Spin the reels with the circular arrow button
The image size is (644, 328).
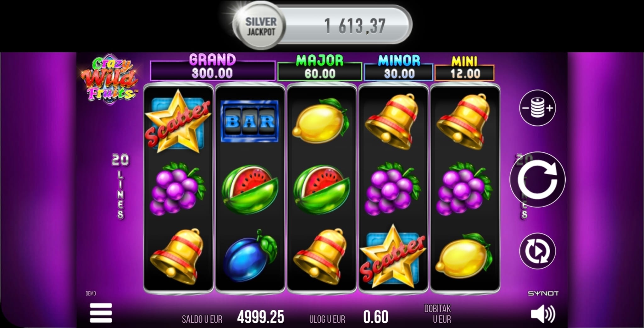(537, 180)
